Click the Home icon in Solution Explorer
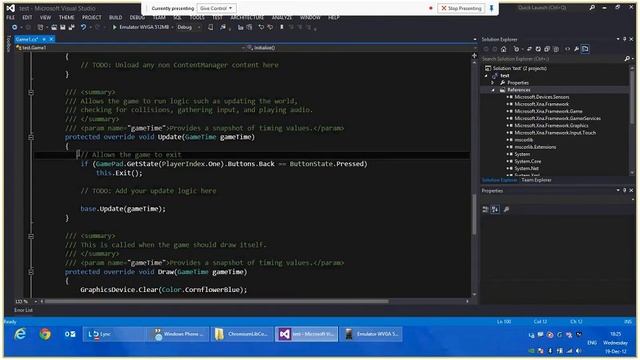The image size is (640, 360). click(504, 49)
